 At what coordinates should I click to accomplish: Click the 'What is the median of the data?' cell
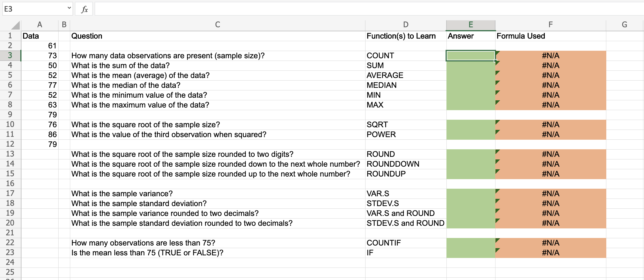click(218, 85)
